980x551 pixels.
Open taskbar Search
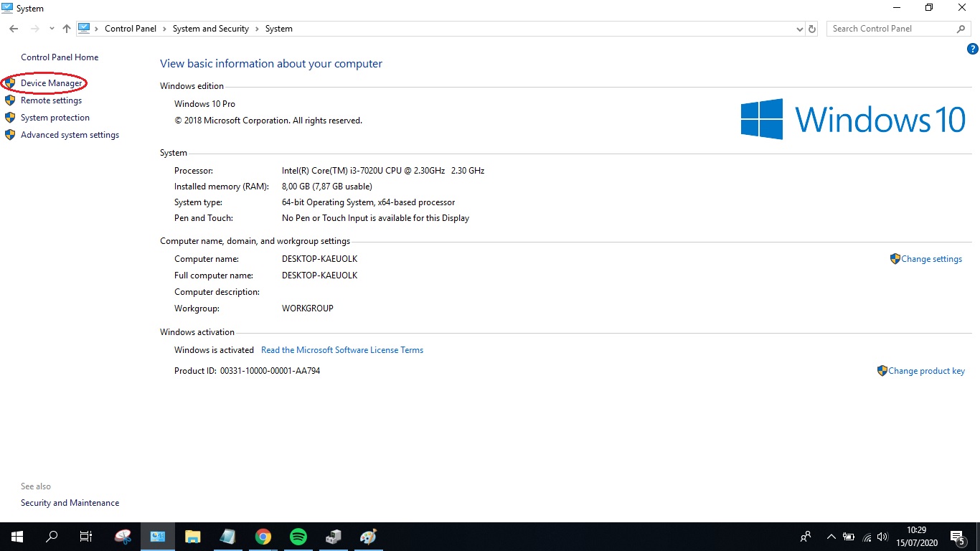pos(52,537)
